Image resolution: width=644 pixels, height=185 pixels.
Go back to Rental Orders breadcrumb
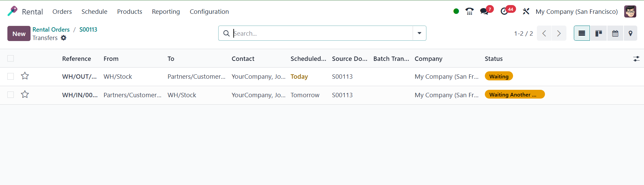51,29
